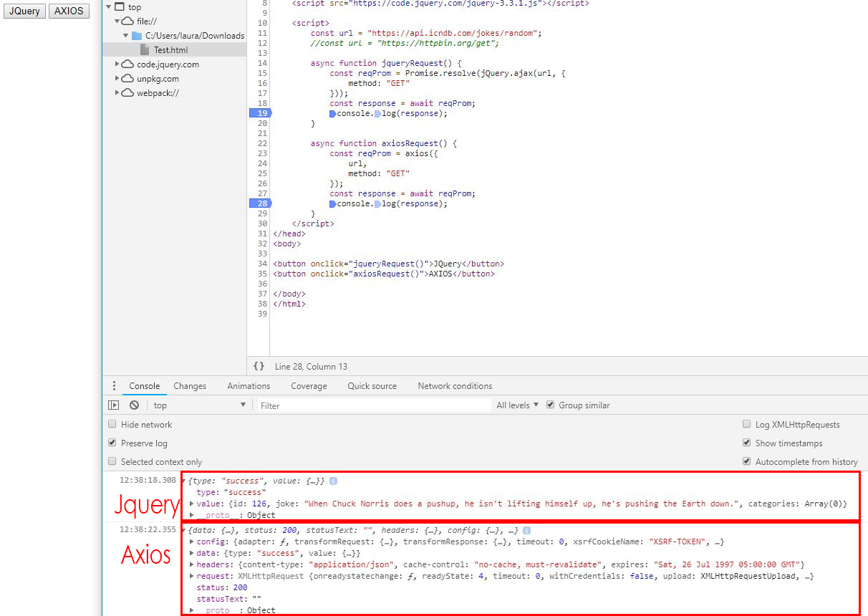Image resolution: width=868 pixels, height=616 pixels.
Task: Click the info icon beside the {type: "success"} object
Action: pos(333,481)
